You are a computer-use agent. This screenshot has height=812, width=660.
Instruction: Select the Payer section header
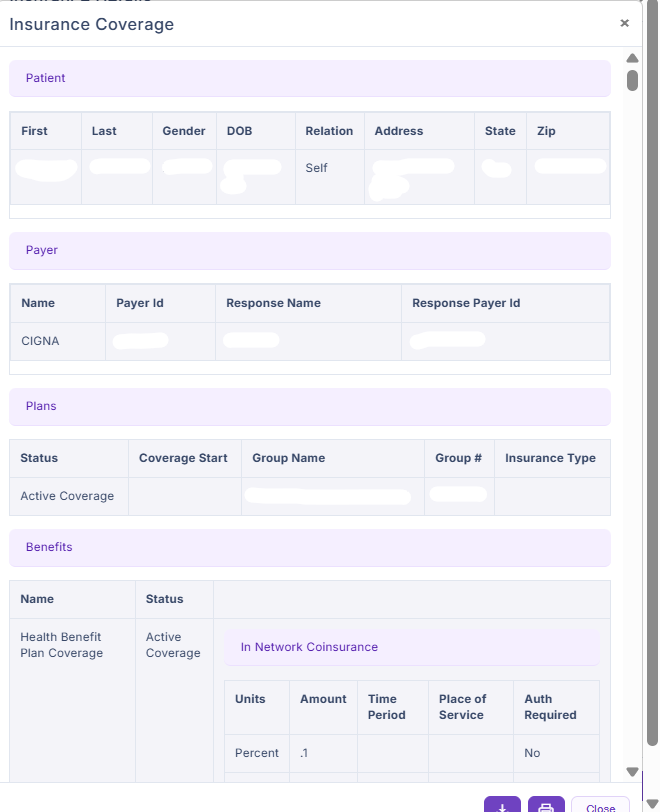point(310,250)
